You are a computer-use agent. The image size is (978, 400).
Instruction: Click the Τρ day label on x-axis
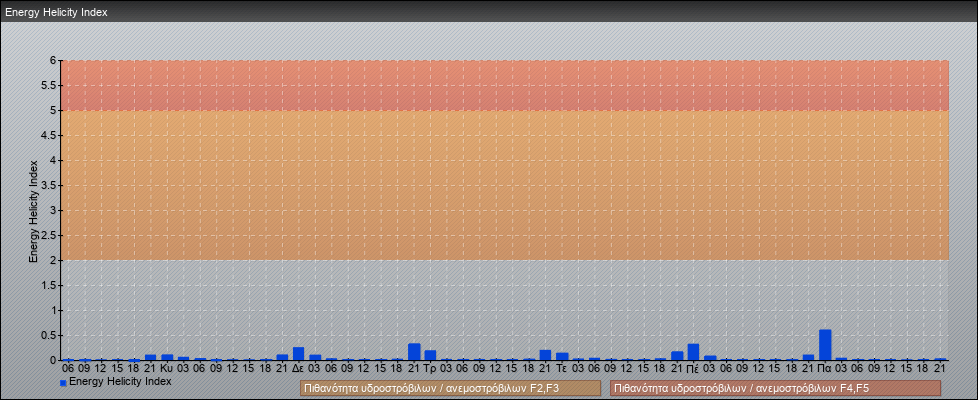tap(430, 369)
